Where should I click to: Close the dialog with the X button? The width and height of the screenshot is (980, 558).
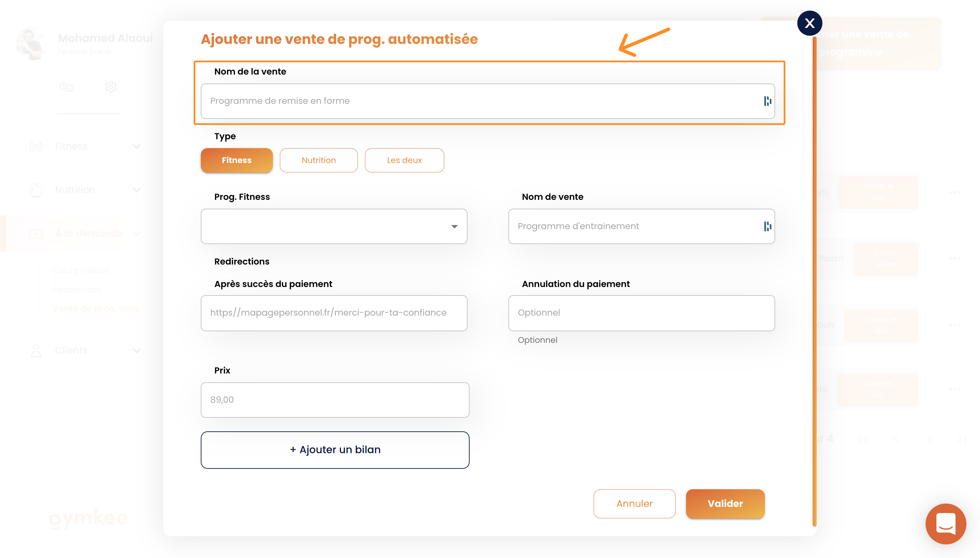pyautogui.click(x=809, y=23)
